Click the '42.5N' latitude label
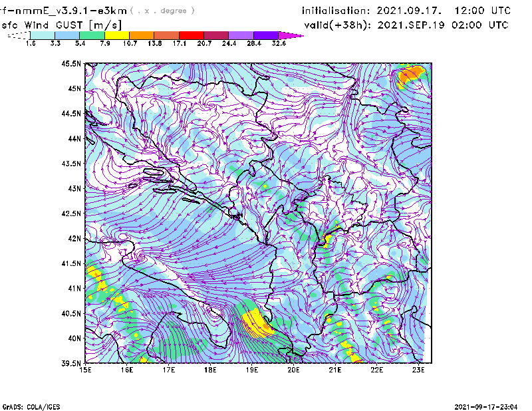Viewport: 532px width, 411px height. (x=72, y=213)
